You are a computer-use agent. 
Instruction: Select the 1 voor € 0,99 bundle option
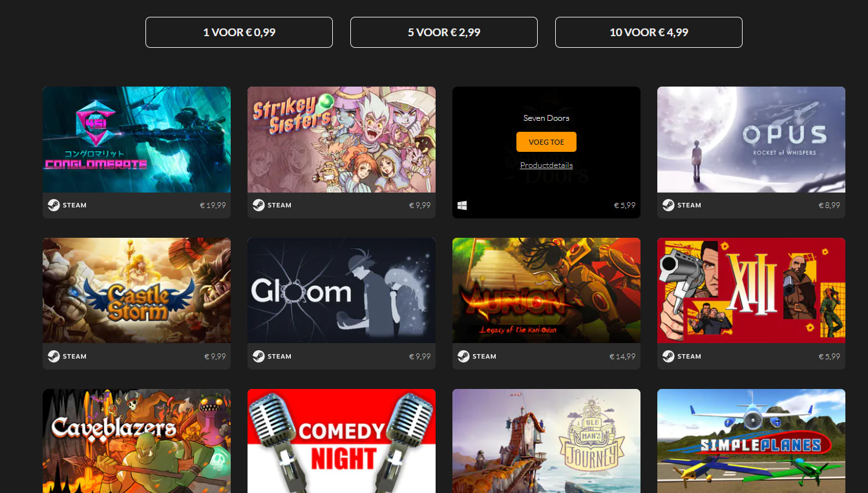tap(239, 32)
